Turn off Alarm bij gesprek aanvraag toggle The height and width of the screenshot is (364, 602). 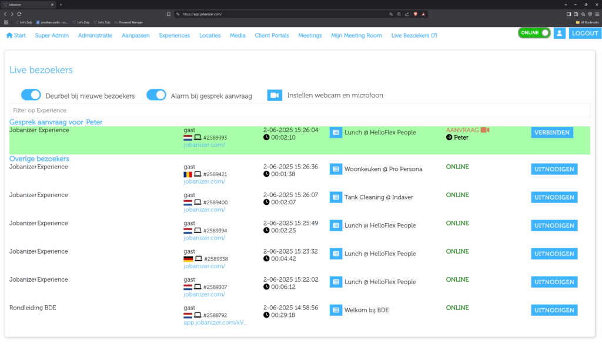pos(156,95)
